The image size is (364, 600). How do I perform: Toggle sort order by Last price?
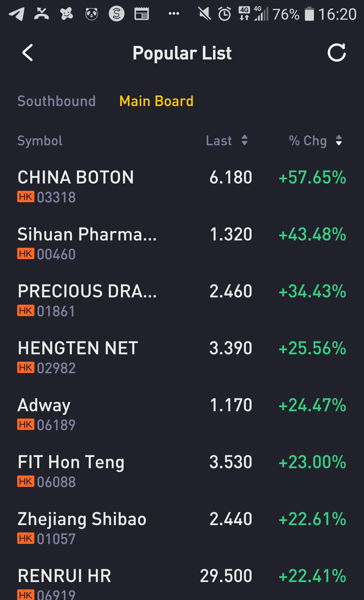(227, 140)
